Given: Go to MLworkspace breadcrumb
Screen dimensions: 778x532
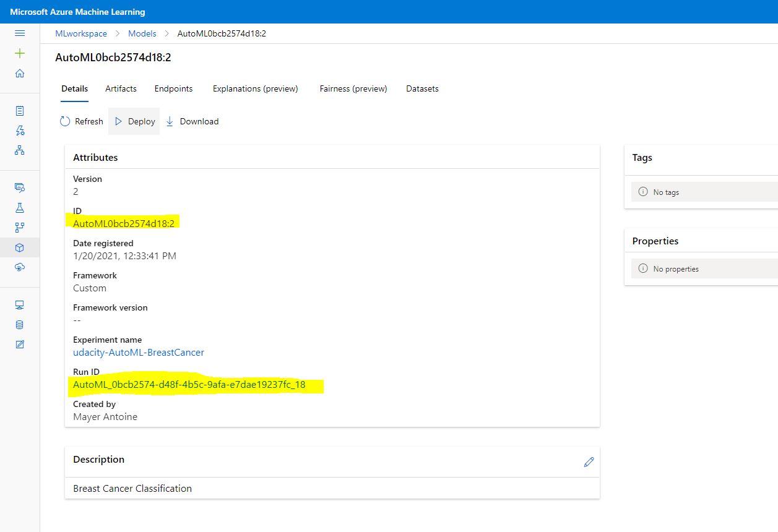Looking at the screenshot, I should point(81,33).
